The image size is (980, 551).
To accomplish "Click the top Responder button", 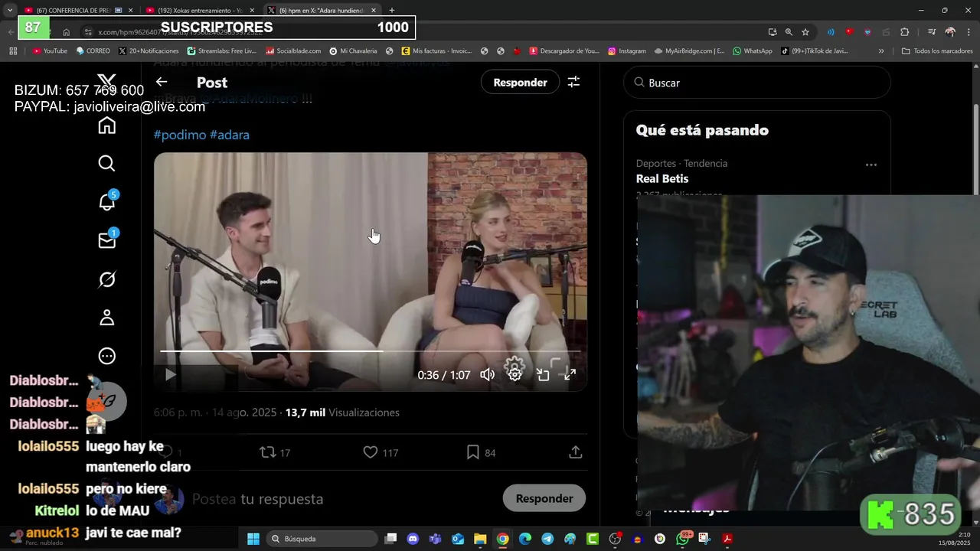I will pyautogui.click(x=520, y=82).
